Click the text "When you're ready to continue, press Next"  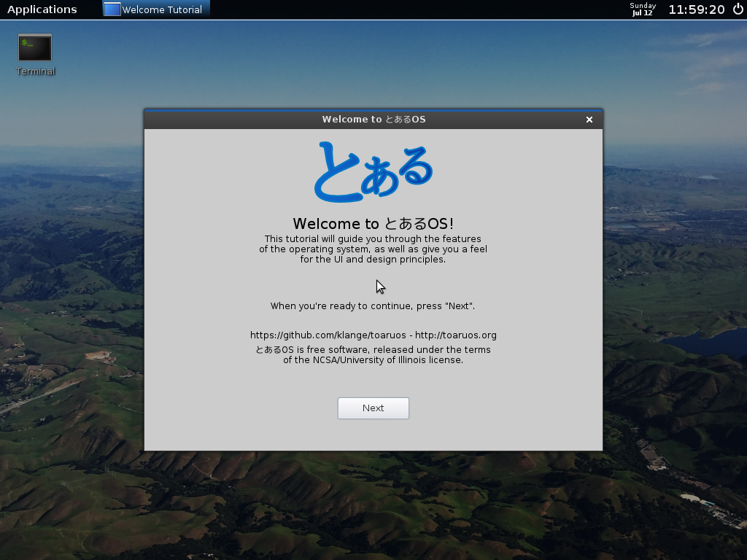(x=373, y=306)
